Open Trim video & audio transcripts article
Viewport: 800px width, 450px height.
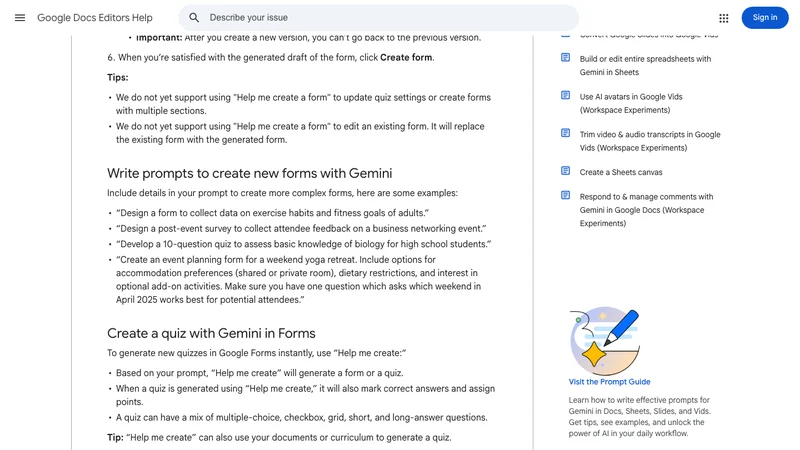tap(650, 141)
